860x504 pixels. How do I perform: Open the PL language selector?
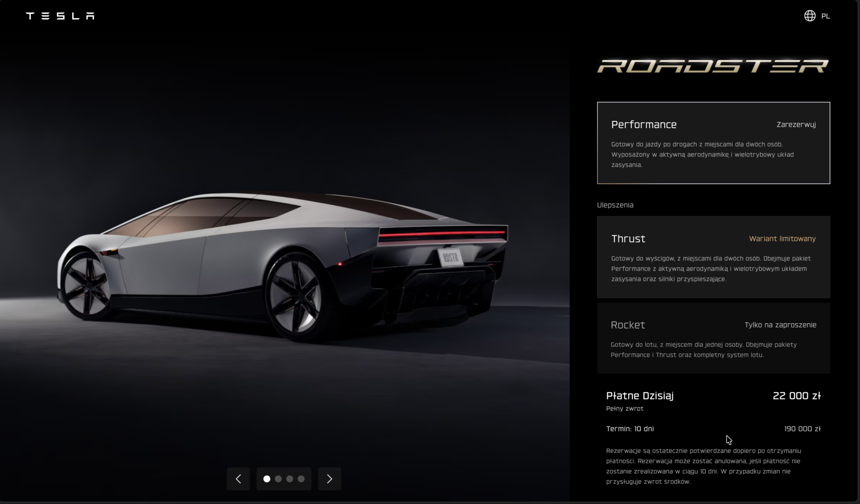pos(826,16)
